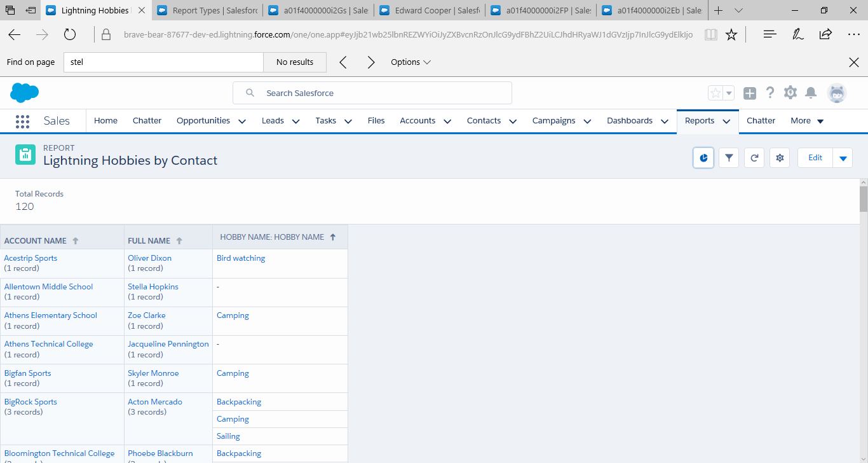This screenshot has width=868, height=463.
Task: Open the Setup gear icon in header
Action: click(x=790, y=93)
